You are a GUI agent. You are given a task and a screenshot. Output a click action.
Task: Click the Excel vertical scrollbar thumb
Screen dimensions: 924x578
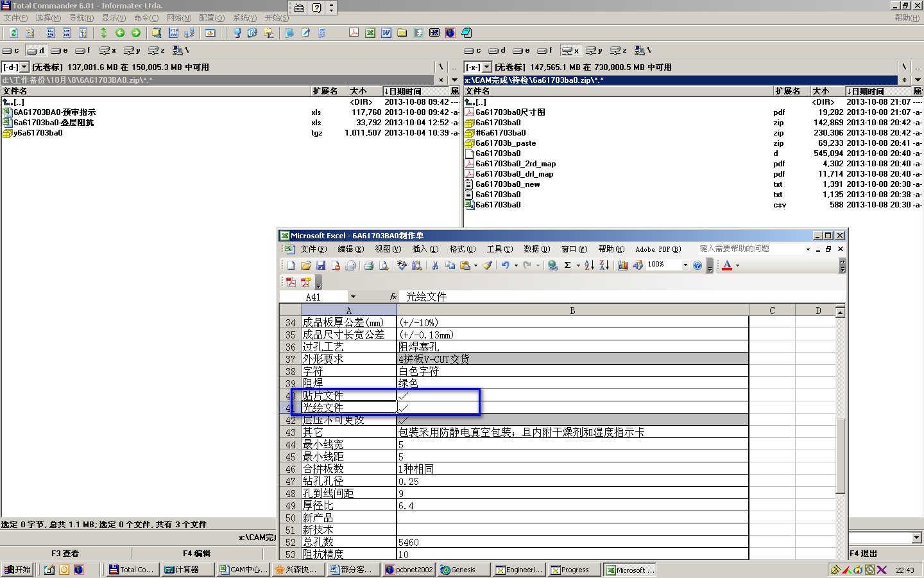[840, 456]
